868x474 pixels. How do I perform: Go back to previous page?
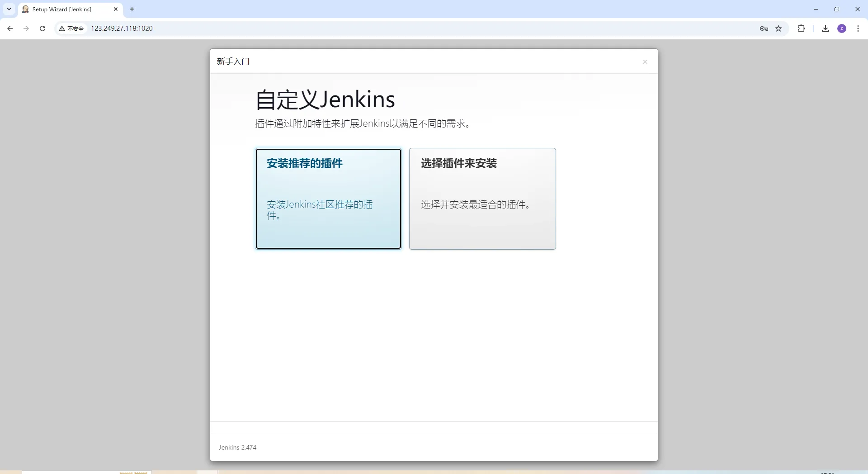pos(10,28)
